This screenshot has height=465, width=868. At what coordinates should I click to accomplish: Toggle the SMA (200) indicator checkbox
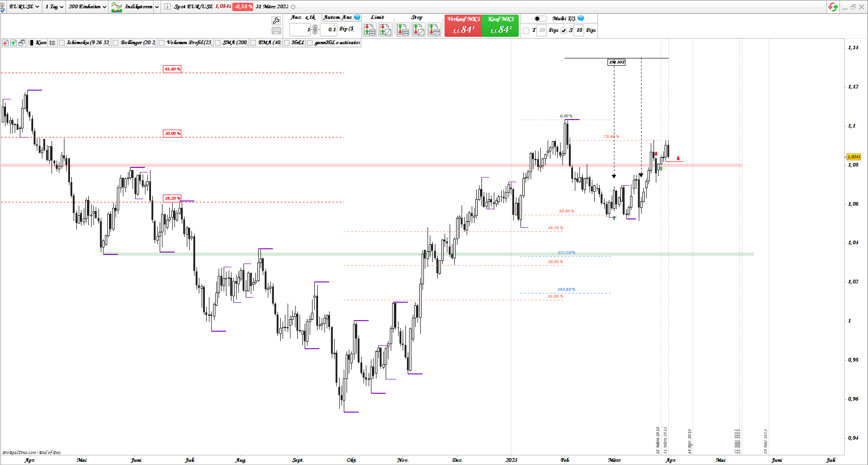point(218,43)
